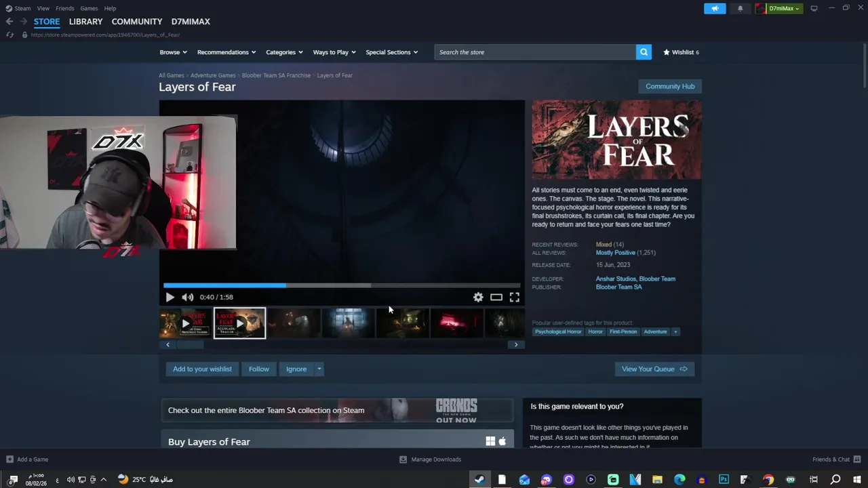Expand the Categories dropdown
This screenshot has height=488, width=868.
pos(284,52)
